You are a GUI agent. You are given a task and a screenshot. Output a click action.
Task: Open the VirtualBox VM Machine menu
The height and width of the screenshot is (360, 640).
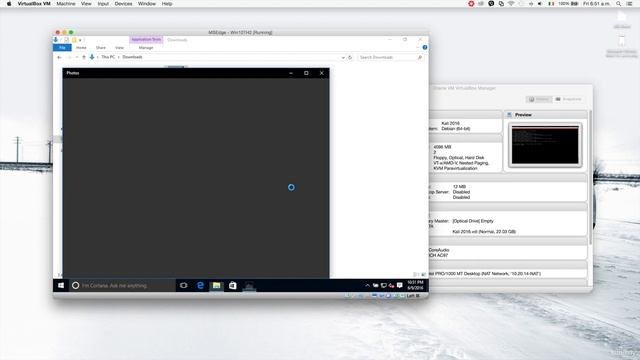pyautogui.click(x=66, y=4)
